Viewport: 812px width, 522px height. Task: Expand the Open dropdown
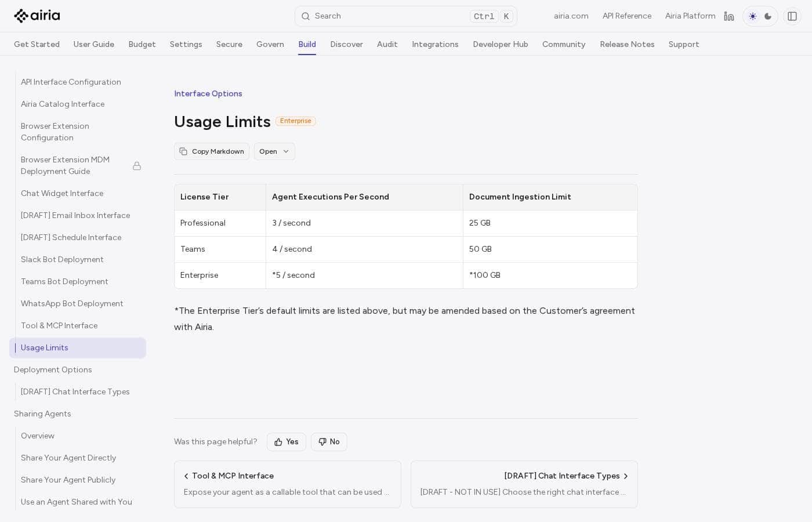point(274,151)
